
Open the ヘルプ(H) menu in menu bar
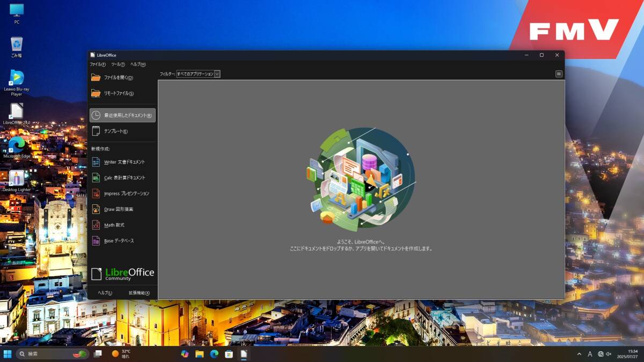point(138,64)
